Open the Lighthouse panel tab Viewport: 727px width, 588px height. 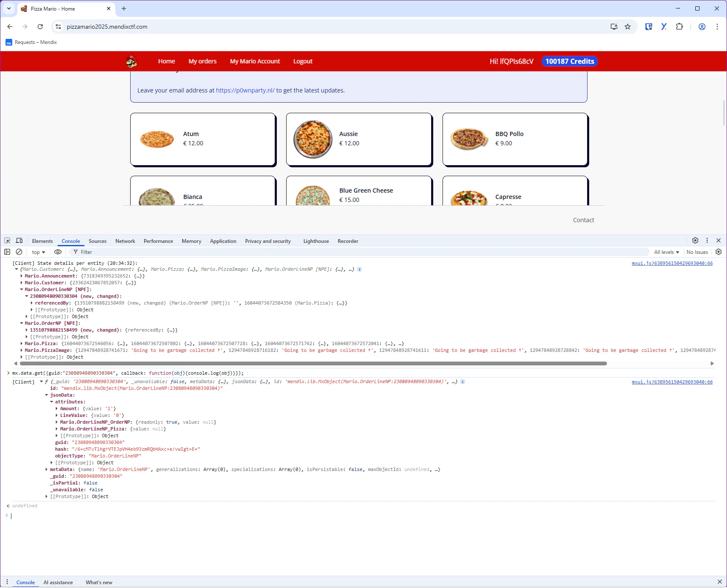click(x=316, y=241)
